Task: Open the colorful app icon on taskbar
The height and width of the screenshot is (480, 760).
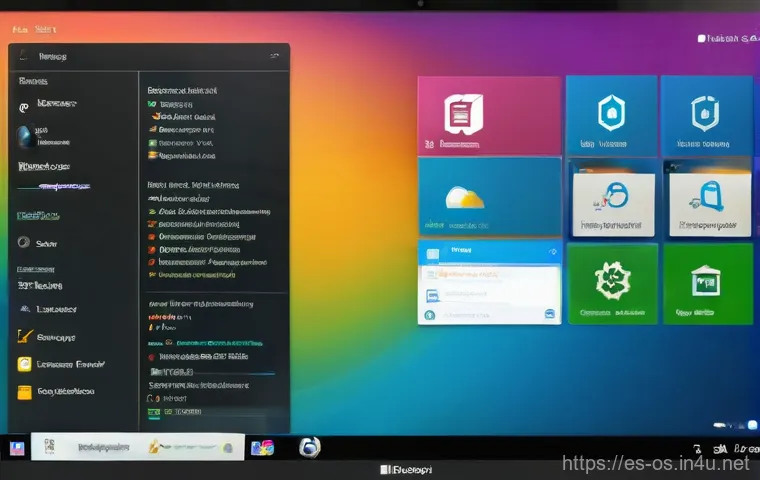Action: [262, 448]
